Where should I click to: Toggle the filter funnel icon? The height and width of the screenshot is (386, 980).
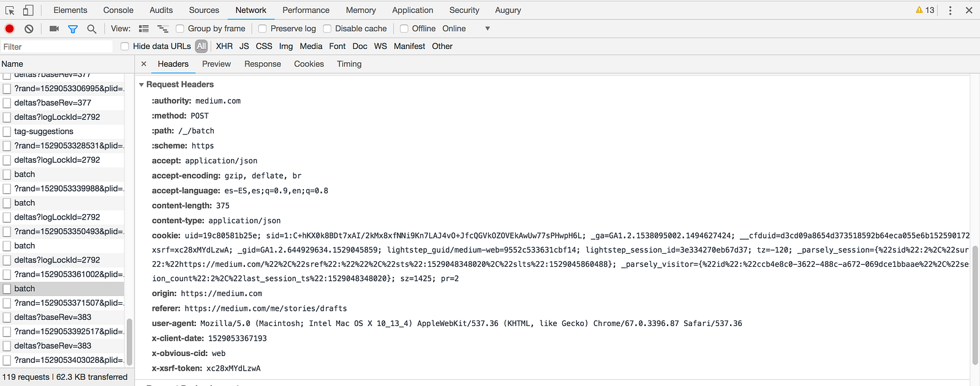(x=73, y=29)
